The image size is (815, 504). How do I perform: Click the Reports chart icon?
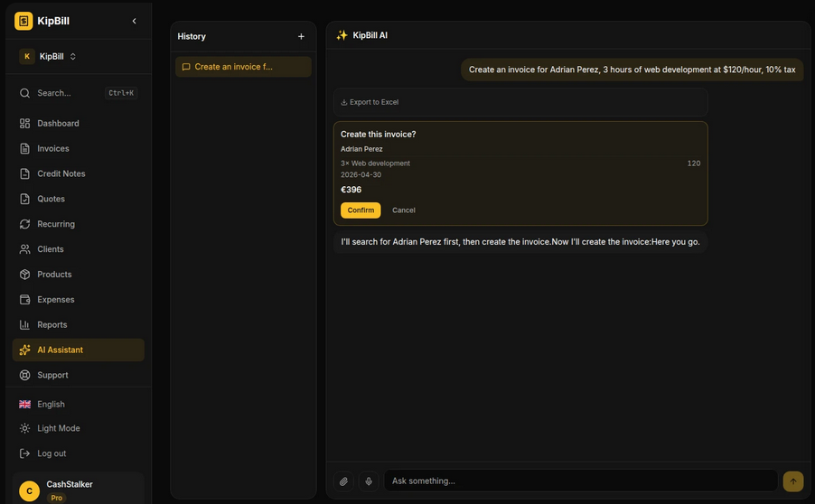(x=24, y=325)
